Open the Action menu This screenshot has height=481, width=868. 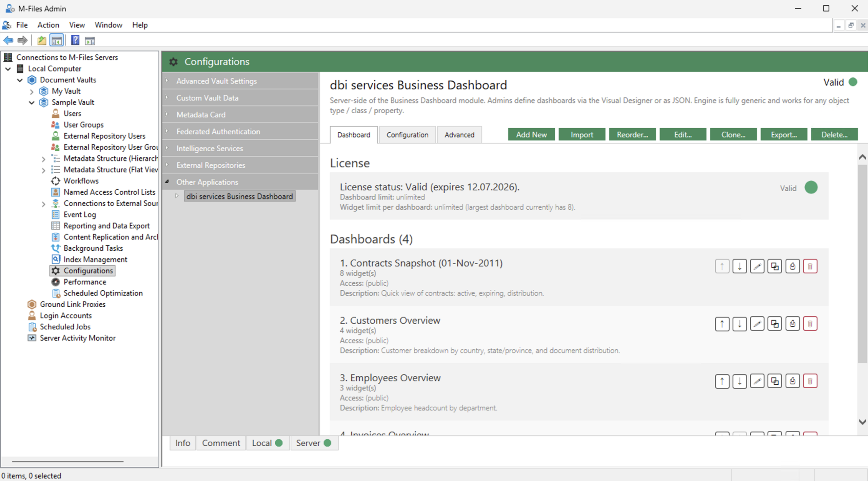48,25
